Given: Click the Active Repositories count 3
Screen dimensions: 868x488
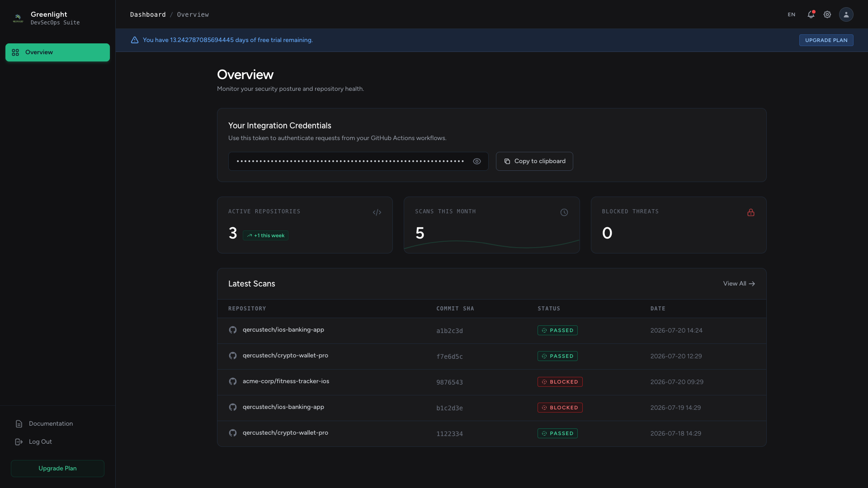Looking at the screenshot, I should pos(233,233).
